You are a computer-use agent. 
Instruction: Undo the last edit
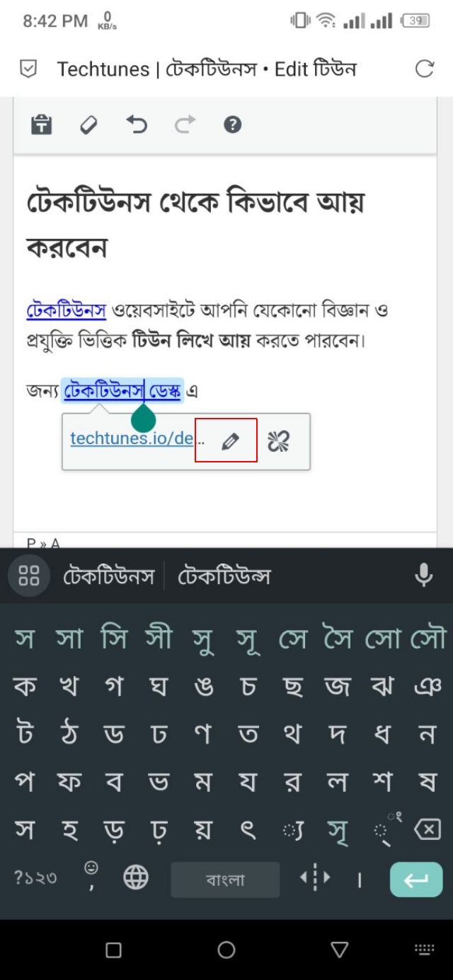click(x=137, y=125)
